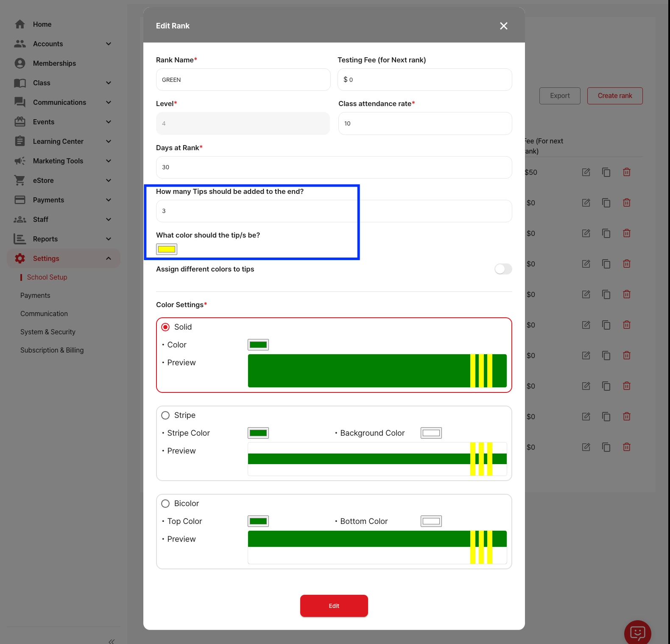Open the Stripe Color green swatch

tap(258, 433)
